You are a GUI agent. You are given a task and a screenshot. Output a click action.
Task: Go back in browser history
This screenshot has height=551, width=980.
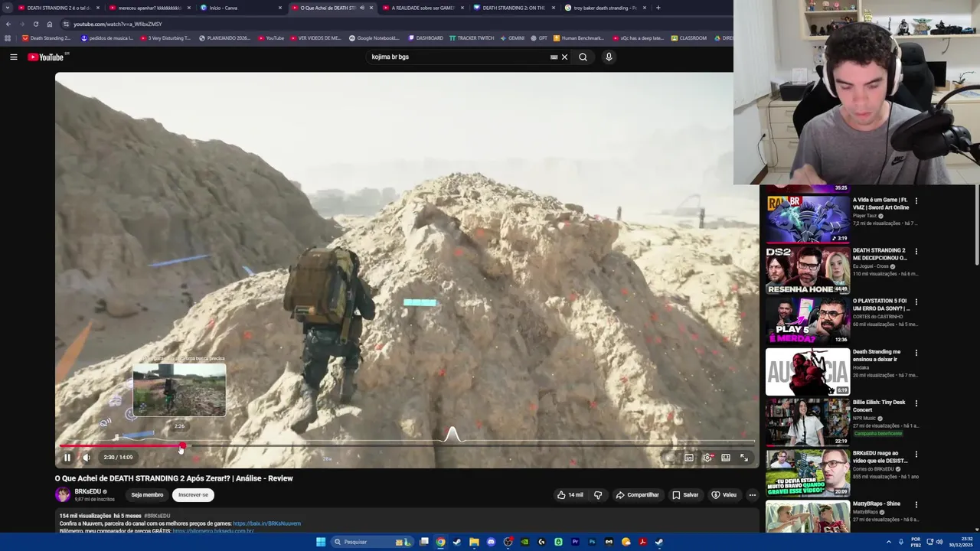pyautogui.click(x=8, y=24)
